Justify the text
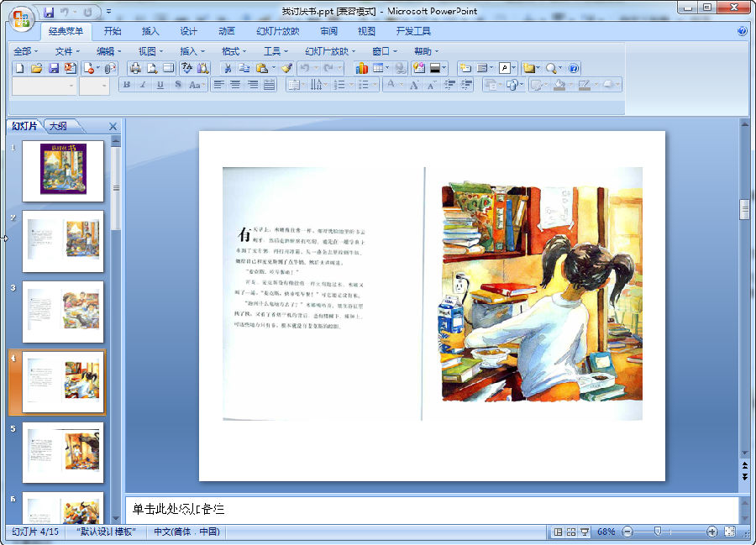Image resolution: width=756 pixels, height=545 pixels. click(x=270, y=86)
